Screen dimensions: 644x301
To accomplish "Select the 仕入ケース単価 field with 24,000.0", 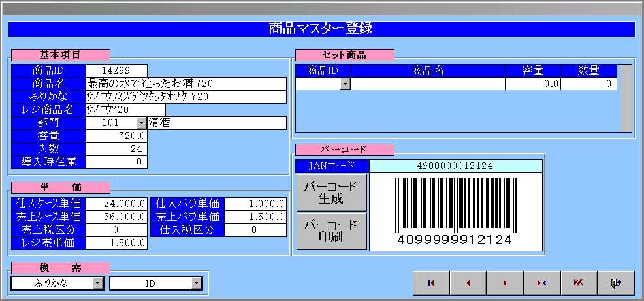I will coord(116,204).
